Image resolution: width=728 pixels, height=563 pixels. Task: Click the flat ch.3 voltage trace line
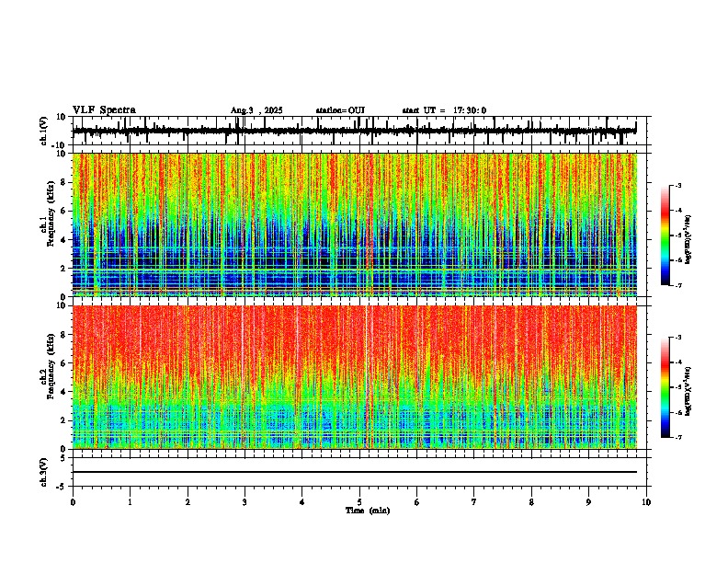tap(355, 472)
